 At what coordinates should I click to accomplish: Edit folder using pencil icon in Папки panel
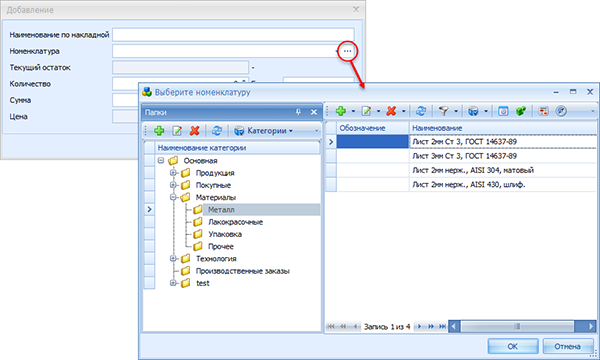pos(177,131)
